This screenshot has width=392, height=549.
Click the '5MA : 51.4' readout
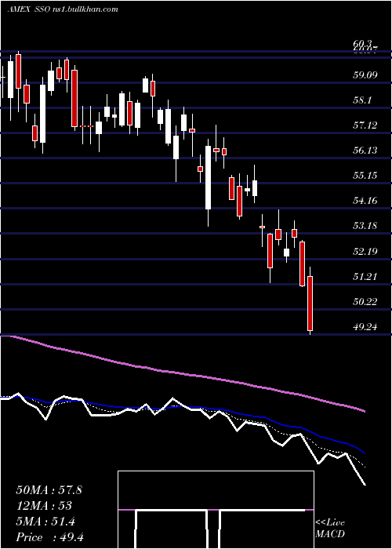coord(45,522)
